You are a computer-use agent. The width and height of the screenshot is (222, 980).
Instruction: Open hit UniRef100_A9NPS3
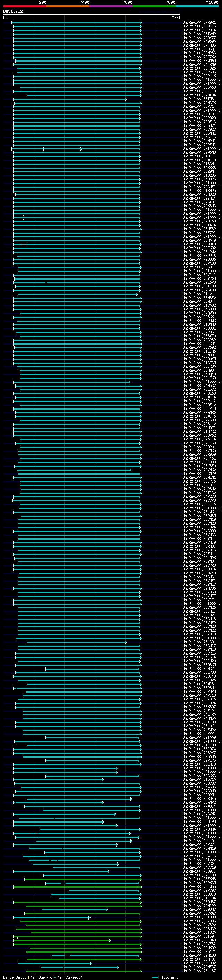pyautogui.click(x=199, y=53)
